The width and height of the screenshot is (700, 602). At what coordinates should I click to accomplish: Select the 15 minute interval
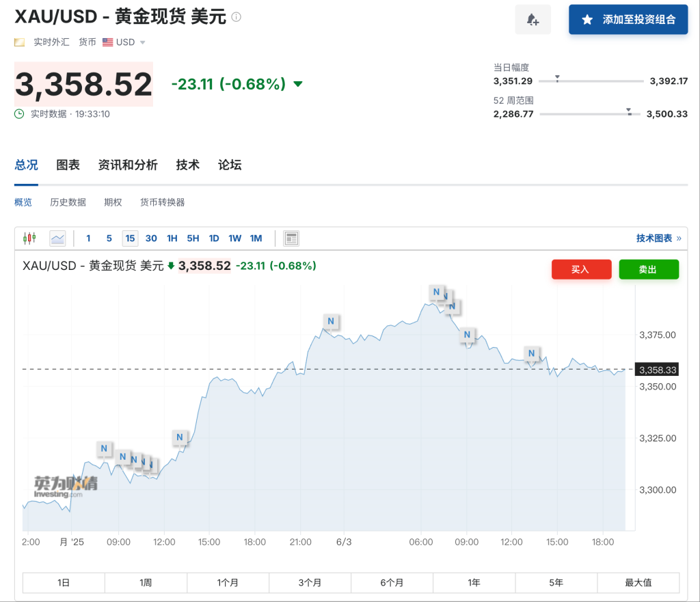pos(130,238)
